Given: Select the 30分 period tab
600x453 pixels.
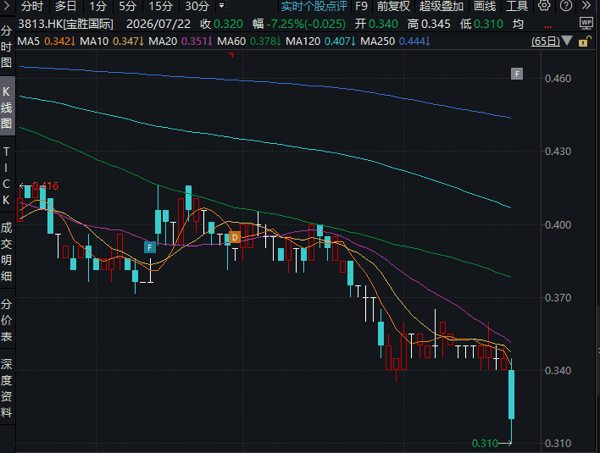Looking at the screenshot, I should point(197,6).
